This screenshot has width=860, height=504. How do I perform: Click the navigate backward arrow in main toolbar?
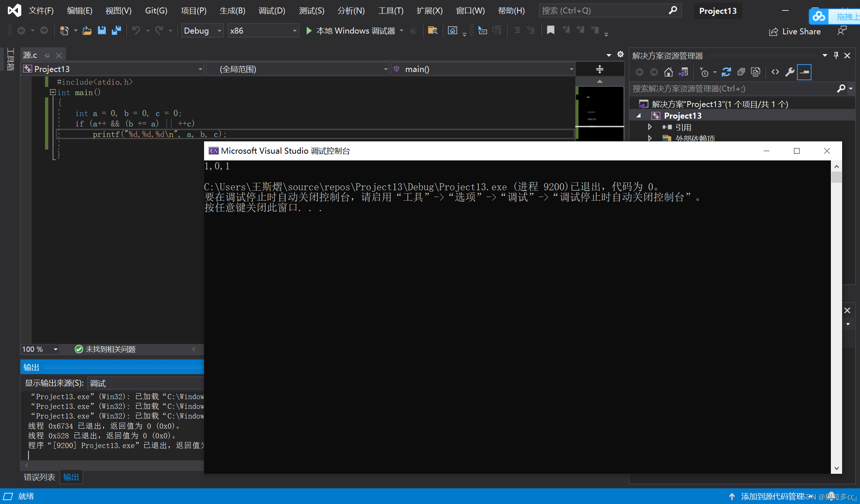21,31
